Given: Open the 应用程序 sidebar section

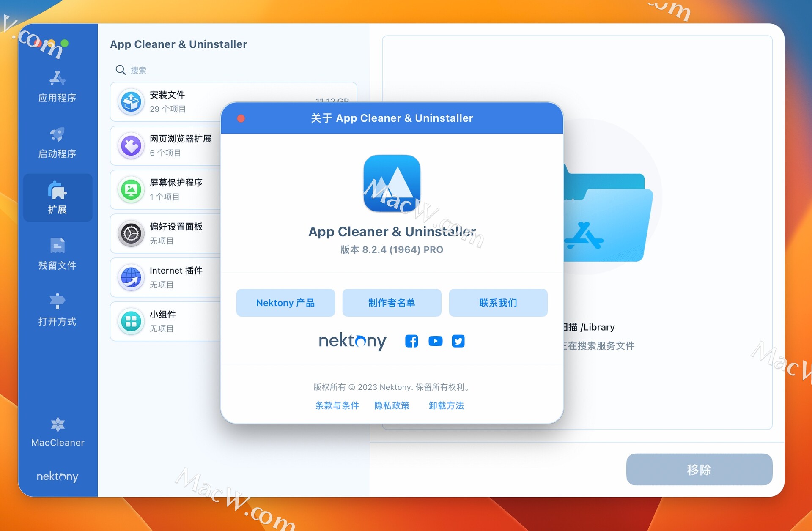Looking at the screenshot, I should 57,87.
